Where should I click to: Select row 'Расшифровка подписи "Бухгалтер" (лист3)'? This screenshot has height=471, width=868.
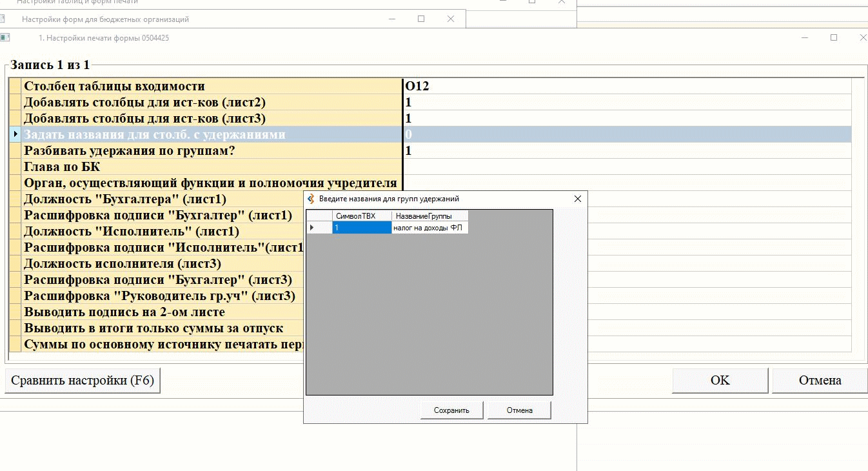(163, 280)
